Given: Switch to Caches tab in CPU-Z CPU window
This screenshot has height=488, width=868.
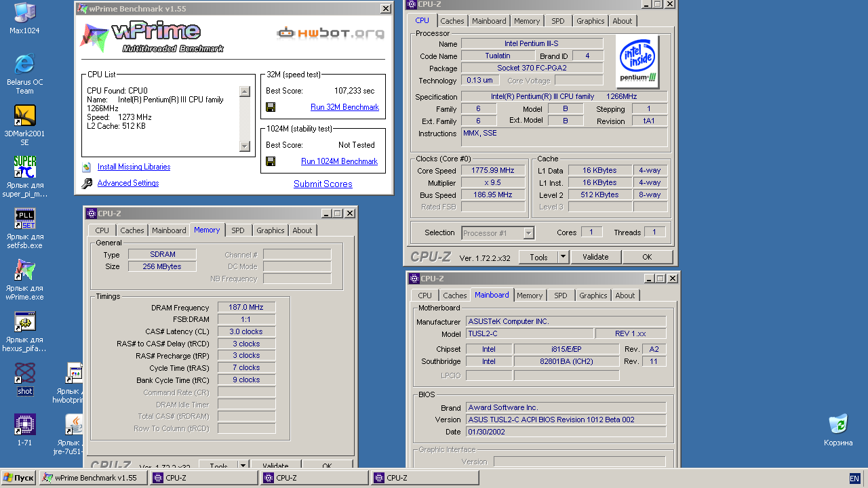Looking at the screenshot, I should click(452, 21).
